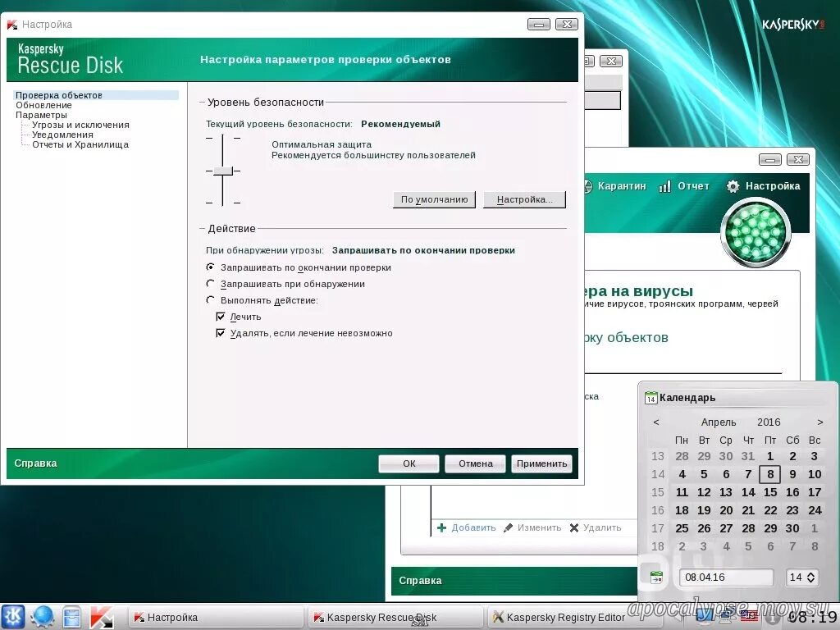
Task: Click the green LED status orb
Action: click(756, 232)
